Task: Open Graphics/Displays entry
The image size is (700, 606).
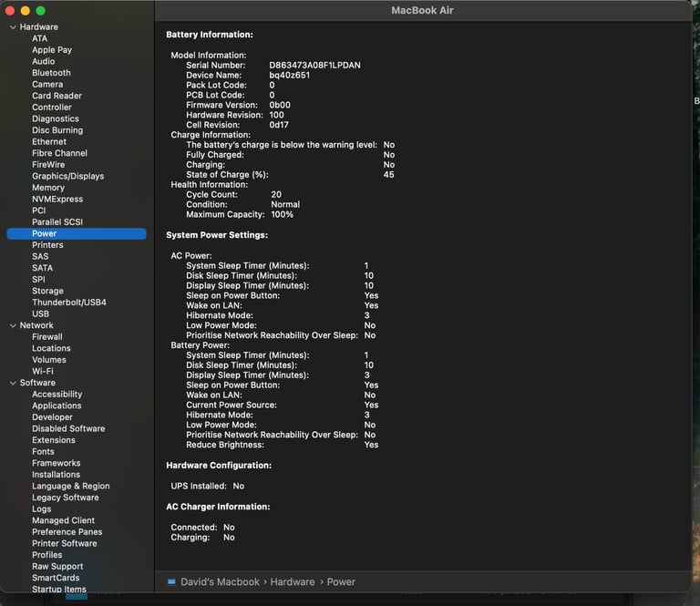Action: (x=67, y=176)
